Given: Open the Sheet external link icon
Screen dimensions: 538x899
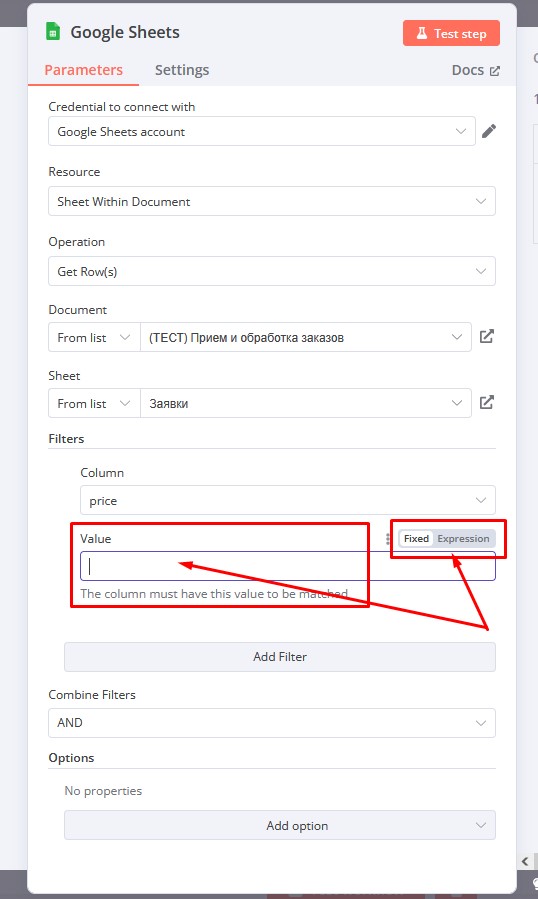Looking at the screenshot, I should tap(486, 402).
